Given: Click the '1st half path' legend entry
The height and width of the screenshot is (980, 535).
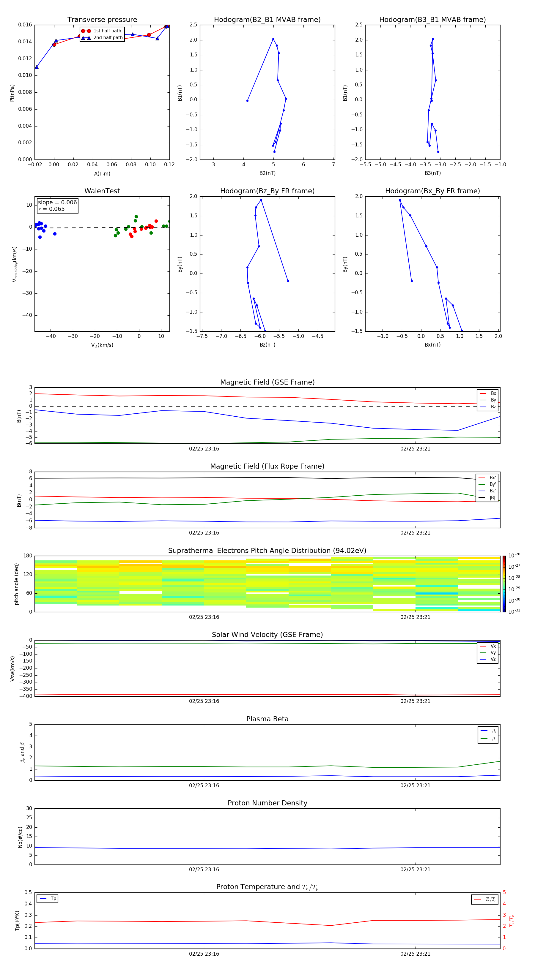Looking at the screenshot, I should (102, 31).
